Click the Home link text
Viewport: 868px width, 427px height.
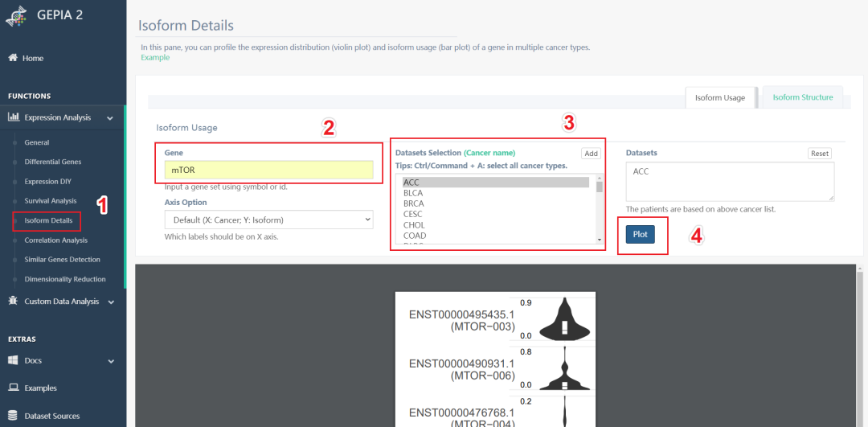(x=33, y=58)
